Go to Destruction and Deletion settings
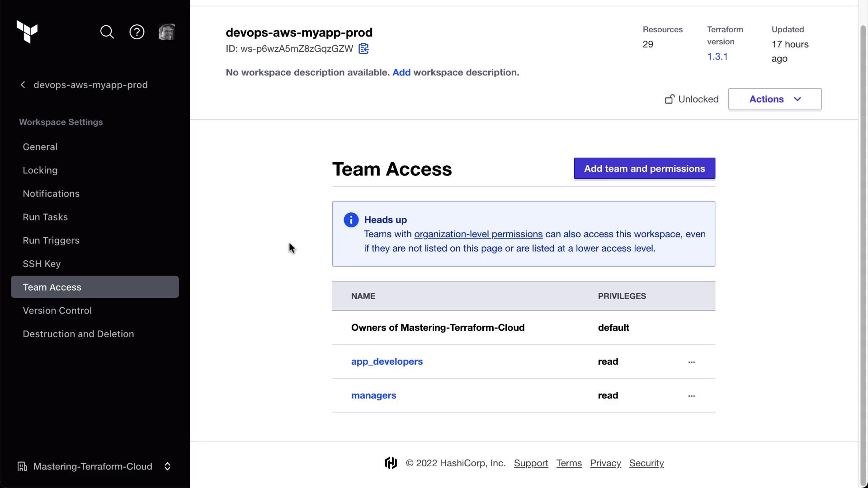 click(78, 334)
